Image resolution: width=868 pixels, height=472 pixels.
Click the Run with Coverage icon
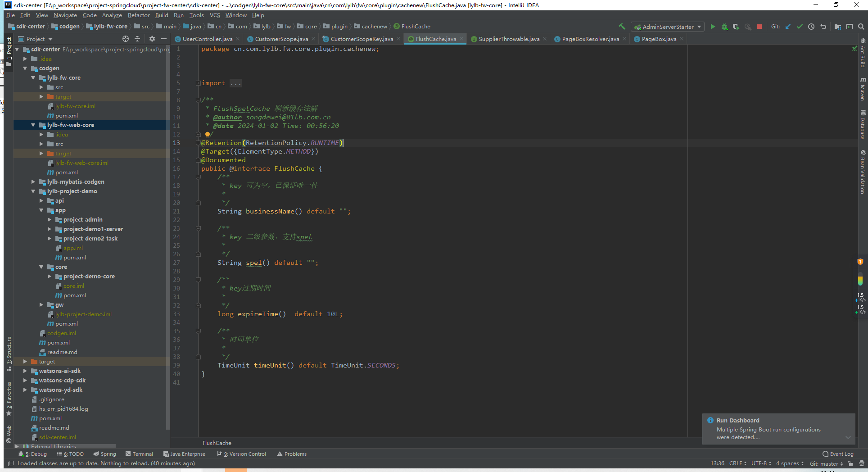pos(736,27)
